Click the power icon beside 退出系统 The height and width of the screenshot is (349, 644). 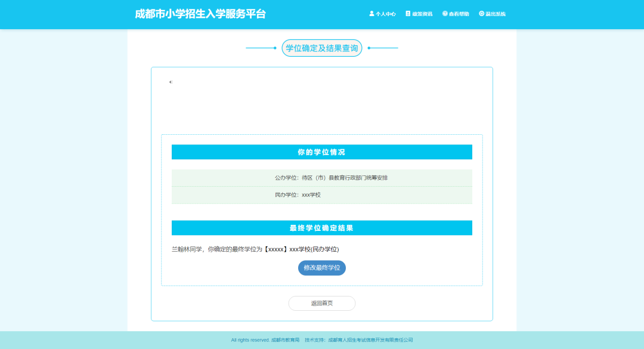click(481, 14)
